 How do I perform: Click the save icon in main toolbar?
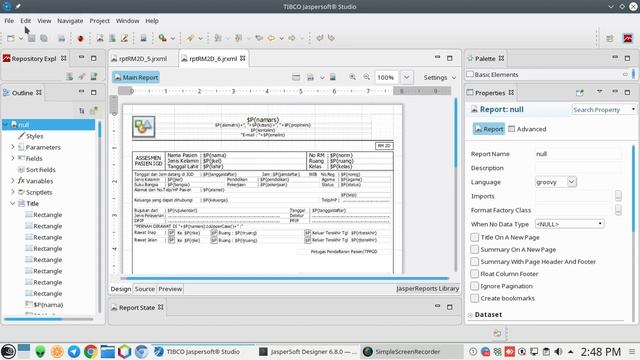31,38
